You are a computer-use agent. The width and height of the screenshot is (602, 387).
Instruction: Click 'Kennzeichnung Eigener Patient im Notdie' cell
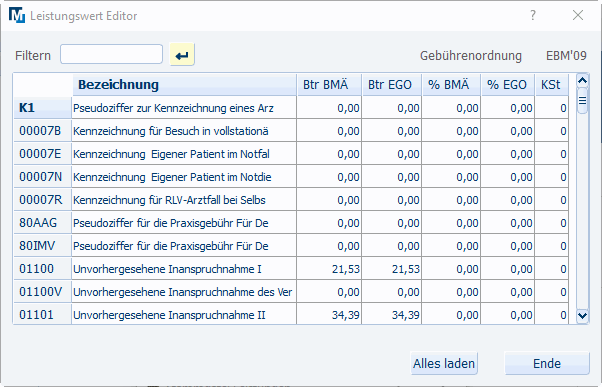coord(184,177)
